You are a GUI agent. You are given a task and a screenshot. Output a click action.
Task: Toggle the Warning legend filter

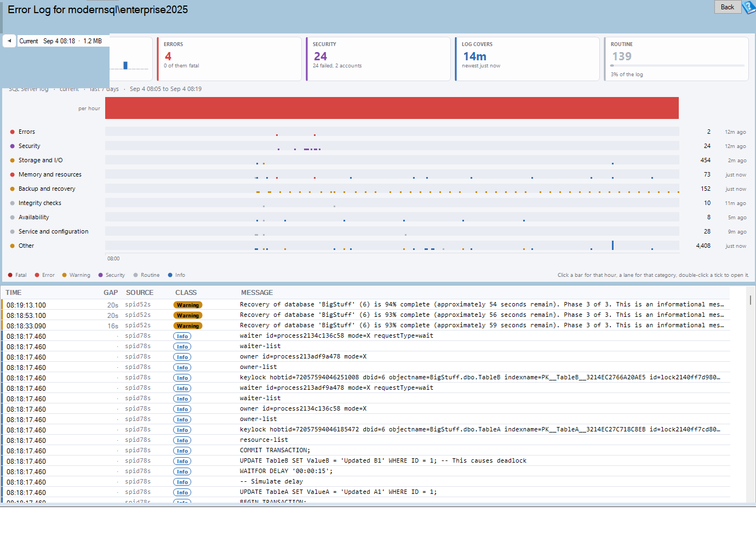click(76, 275)
